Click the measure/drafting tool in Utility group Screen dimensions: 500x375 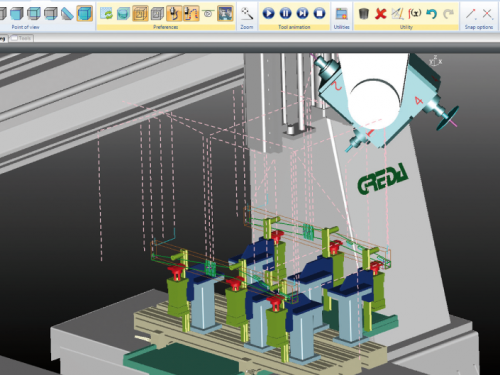point(397,14)
